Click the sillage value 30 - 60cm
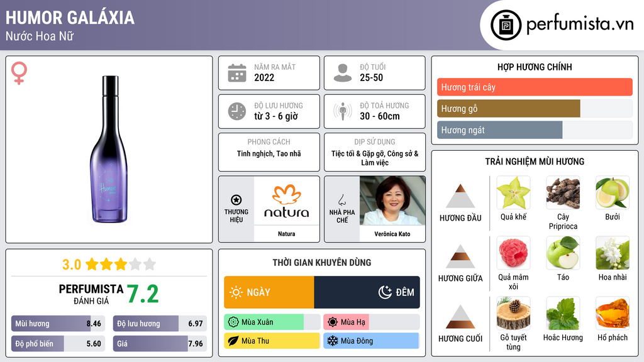644x362 pixels. pyautogui.click(x=380, y=116)
